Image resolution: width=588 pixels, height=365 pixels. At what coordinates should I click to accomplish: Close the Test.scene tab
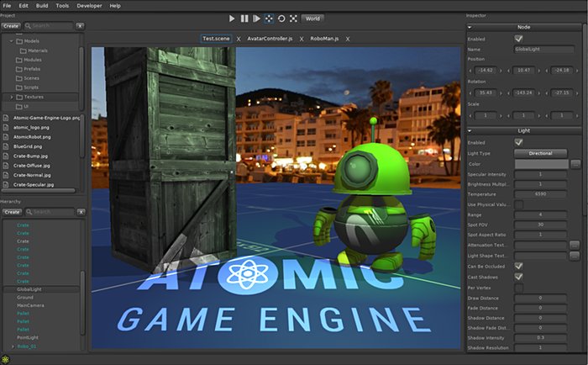point(239,39)
